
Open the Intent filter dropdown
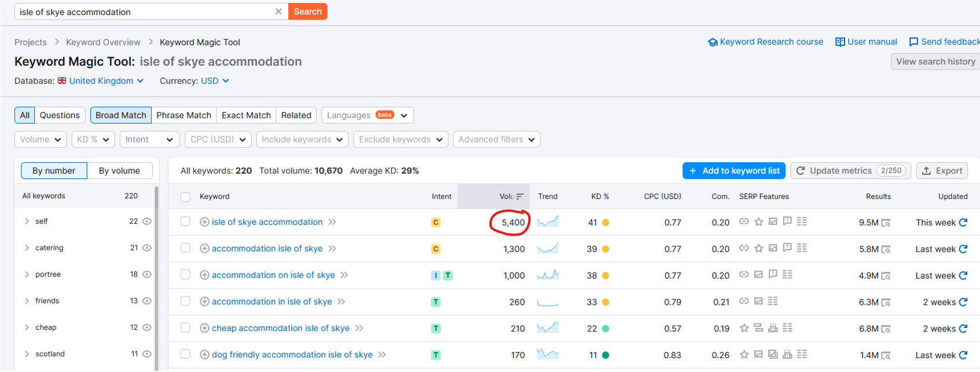[x=149, y=140]
